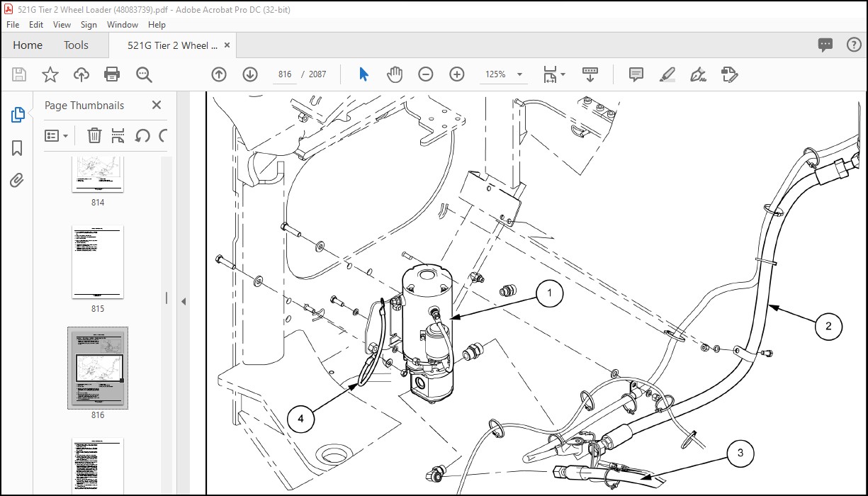This screenshot has width=868, height=496.
Task: Select the 521G Tier 2 Wheel document tab
Action: click(172, 45)
